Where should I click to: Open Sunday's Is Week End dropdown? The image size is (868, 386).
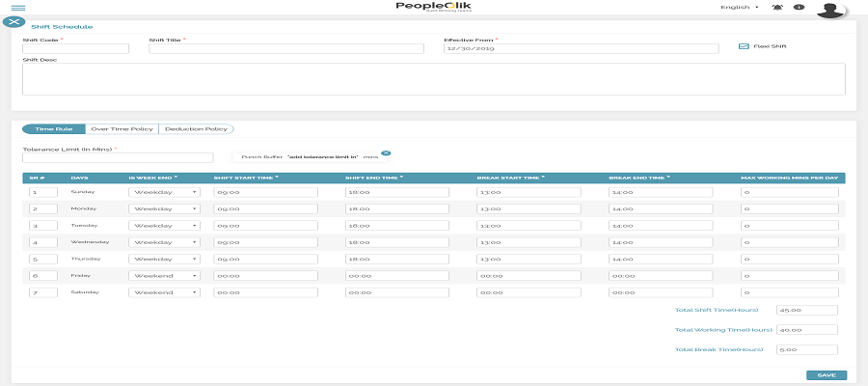pyautogui.click(x=164, y=192)
